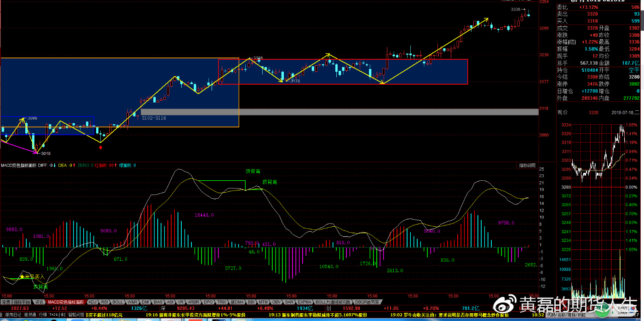
Task: Open the 7×24小时 news button
Action: coord(58,315)
